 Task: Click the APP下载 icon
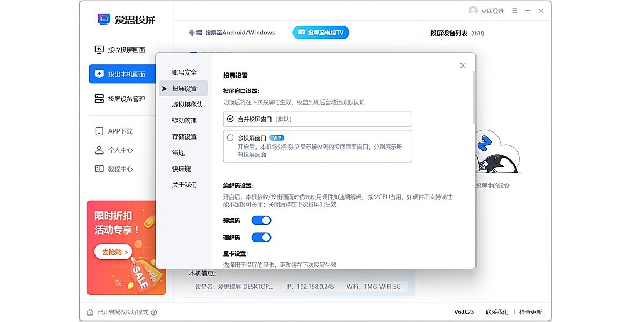pyautogui.click(x=99, y=130)
